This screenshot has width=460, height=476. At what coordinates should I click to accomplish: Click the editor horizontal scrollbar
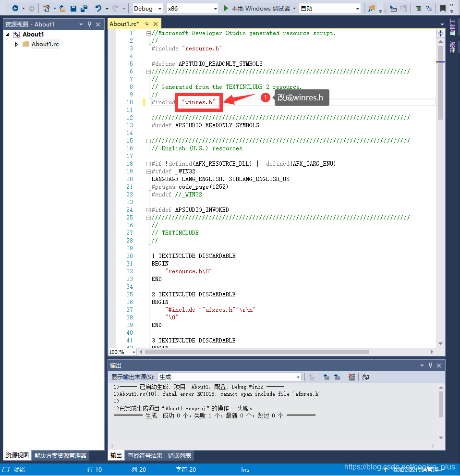point(257,352)
